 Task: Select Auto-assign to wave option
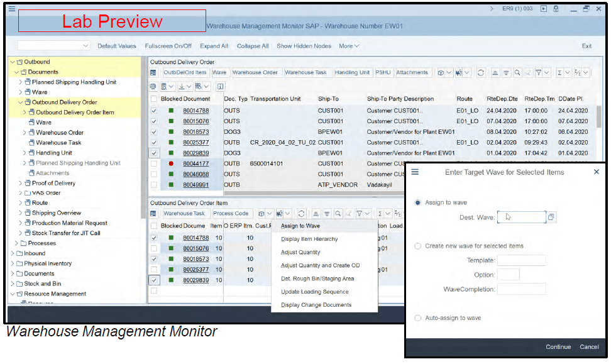(418, 318)
